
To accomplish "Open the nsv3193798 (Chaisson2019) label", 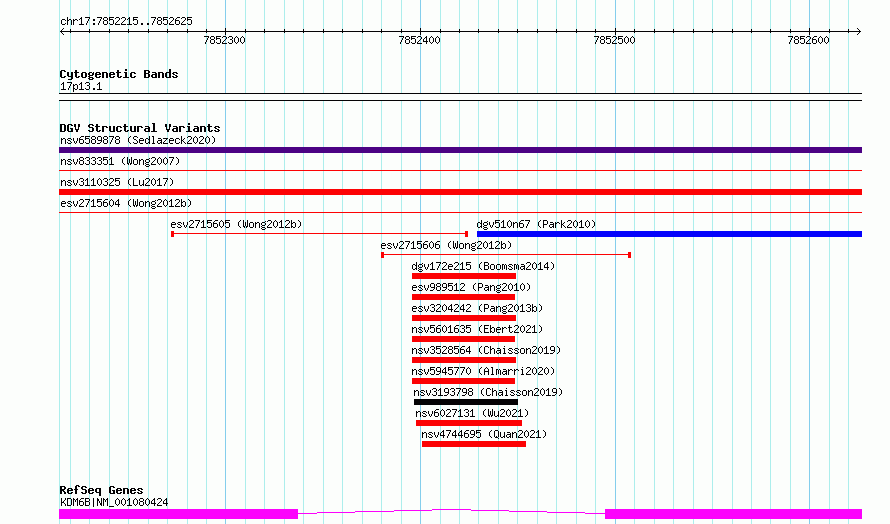I will point(488,392).
